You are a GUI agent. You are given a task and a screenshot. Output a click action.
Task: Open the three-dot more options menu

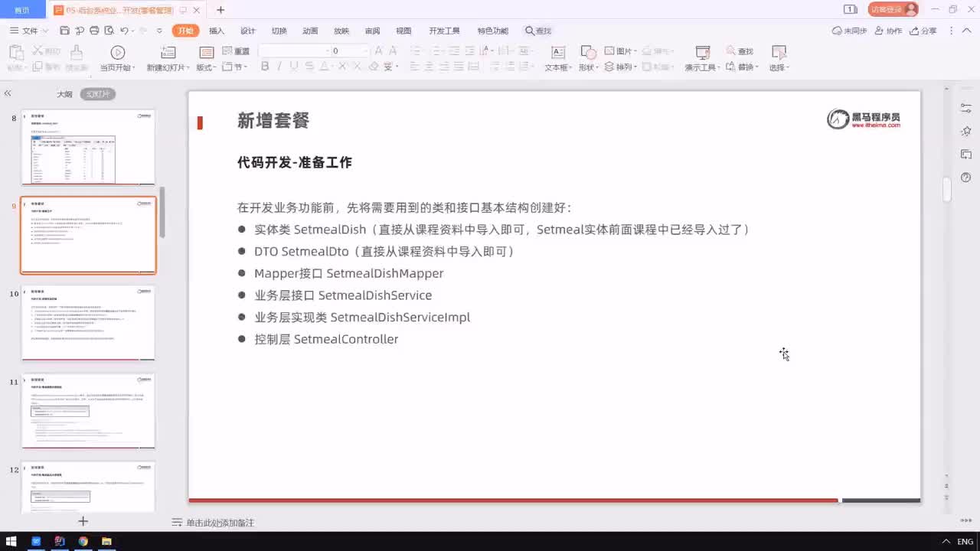(952, 31)
